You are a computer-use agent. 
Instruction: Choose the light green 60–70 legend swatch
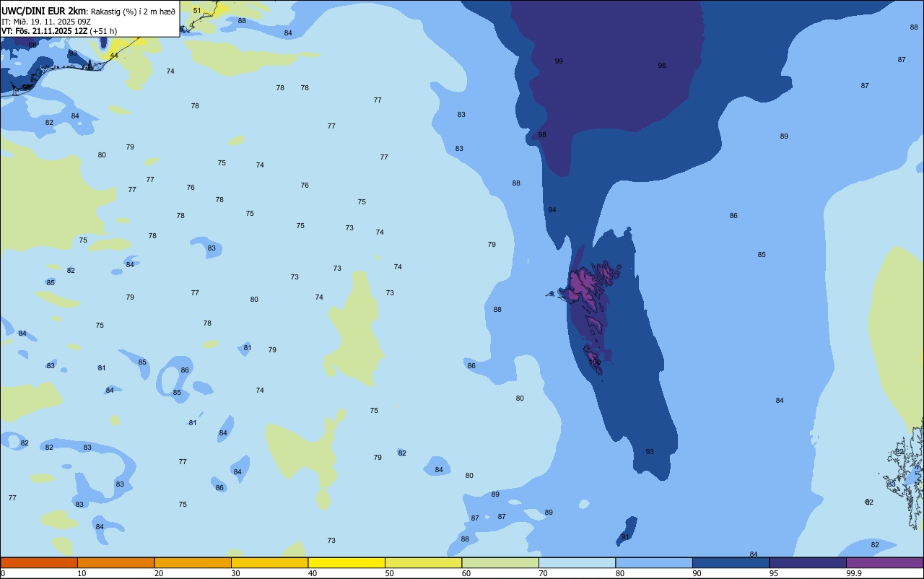pos(500,562)
